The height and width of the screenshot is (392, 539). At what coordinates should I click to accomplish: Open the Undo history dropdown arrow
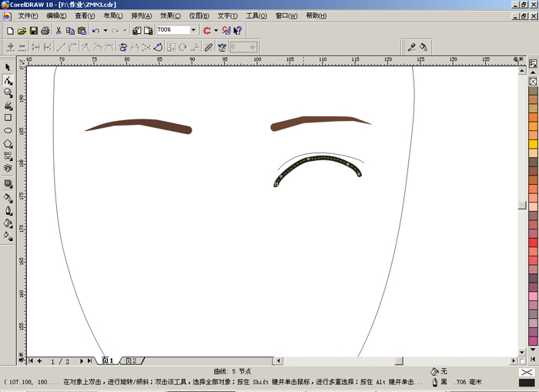click(105, 31)
